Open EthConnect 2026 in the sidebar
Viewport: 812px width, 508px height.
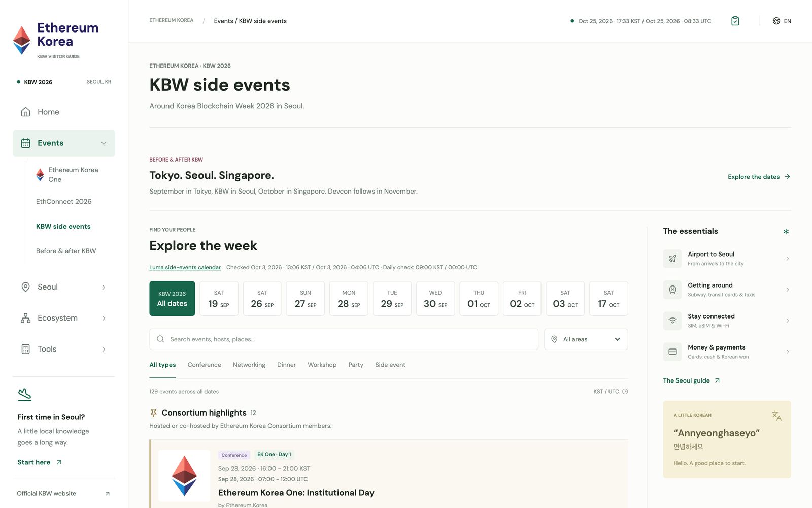tap(64, 202)
